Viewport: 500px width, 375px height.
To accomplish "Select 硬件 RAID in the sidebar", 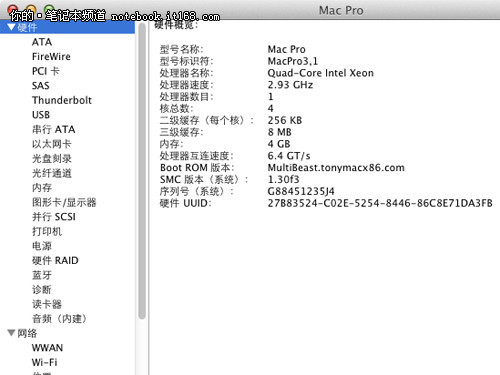I will [55, 260].
